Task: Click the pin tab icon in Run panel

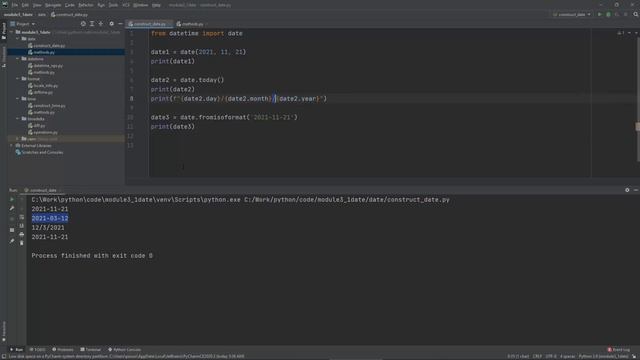Action: pyautogui.click(x=12, y=241)
